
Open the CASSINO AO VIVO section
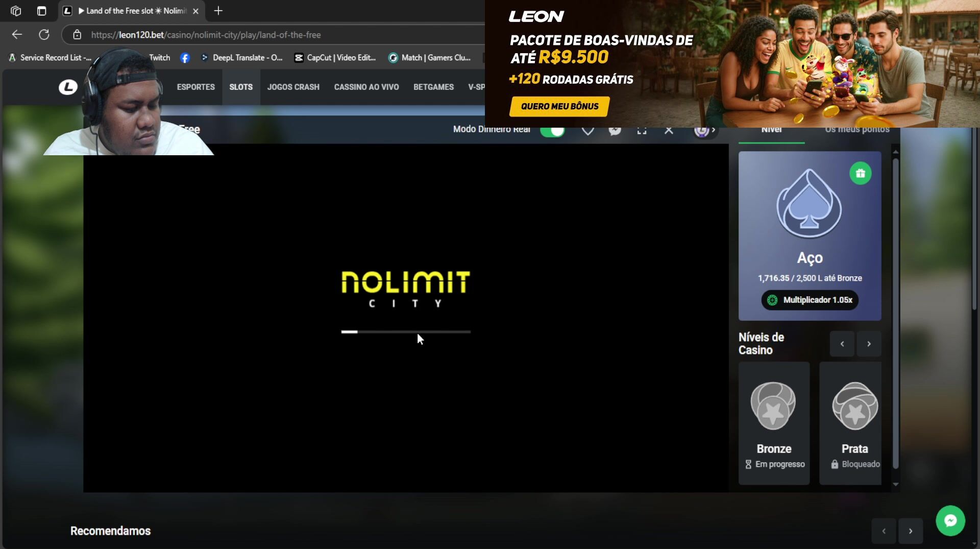(x=366, y=87)
